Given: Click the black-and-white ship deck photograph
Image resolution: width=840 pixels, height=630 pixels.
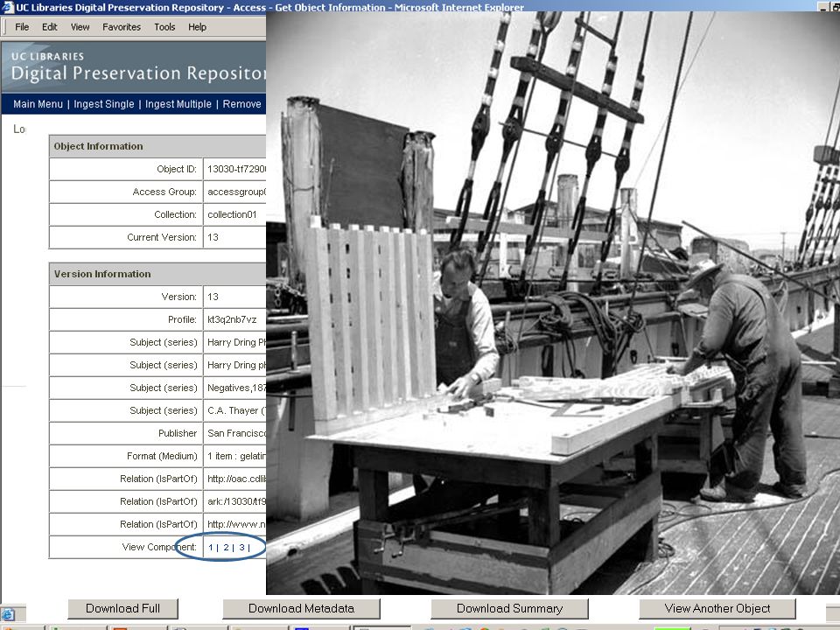Looking at the screenshot, I should point(553,304).
